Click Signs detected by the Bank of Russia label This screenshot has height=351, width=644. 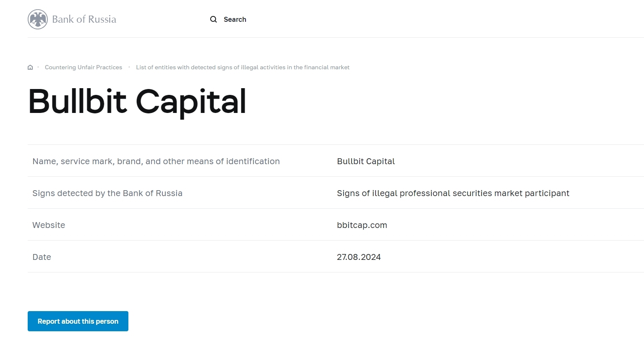pos(107,193)
